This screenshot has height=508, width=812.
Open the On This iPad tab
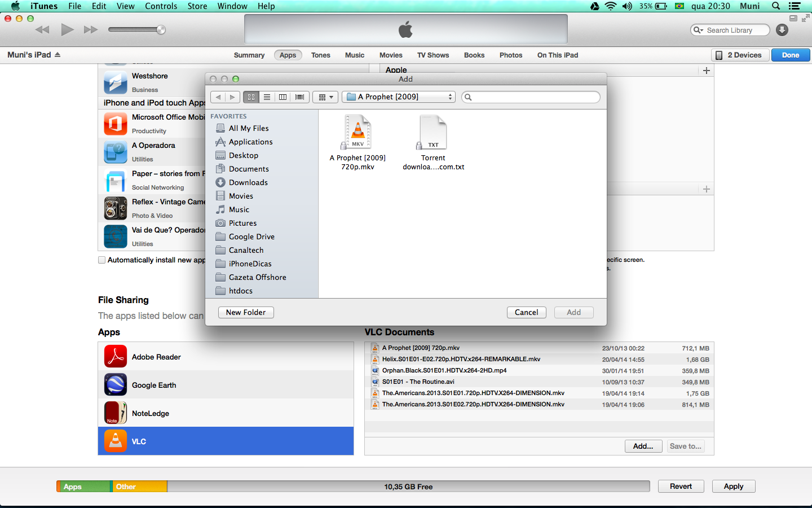click(x=558, y=55)
